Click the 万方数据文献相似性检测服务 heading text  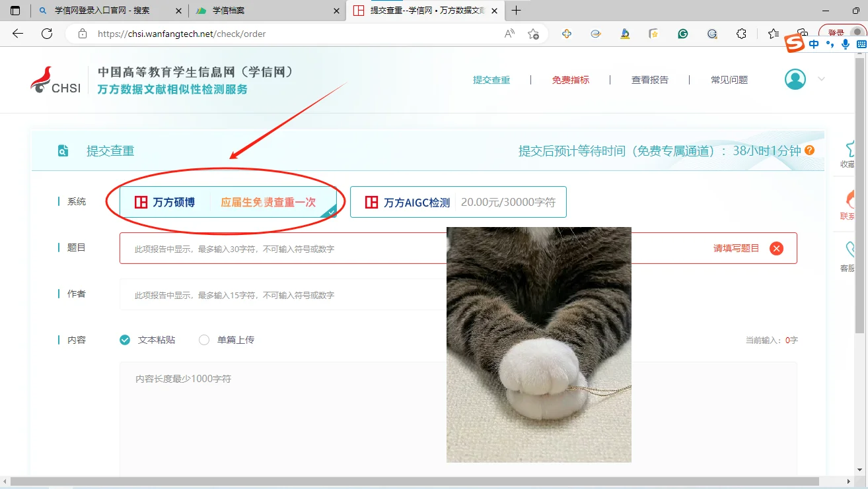pos(172,89)
